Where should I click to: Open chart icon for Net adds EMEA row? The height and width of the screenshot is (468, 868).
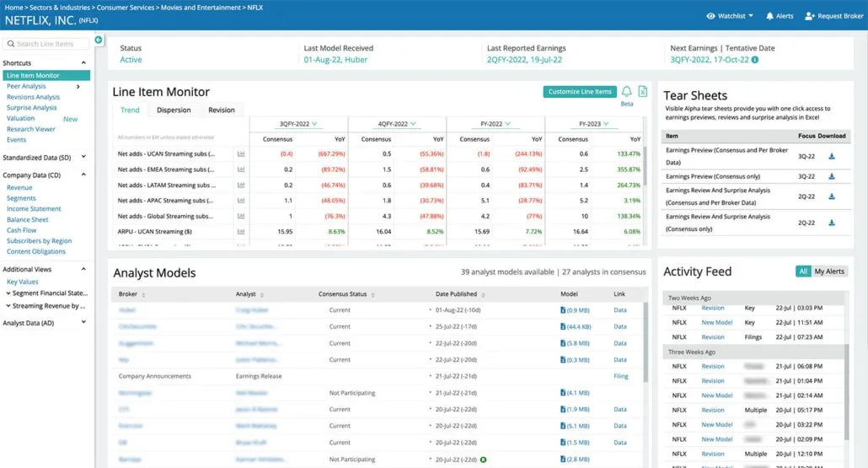pos(241,169)
